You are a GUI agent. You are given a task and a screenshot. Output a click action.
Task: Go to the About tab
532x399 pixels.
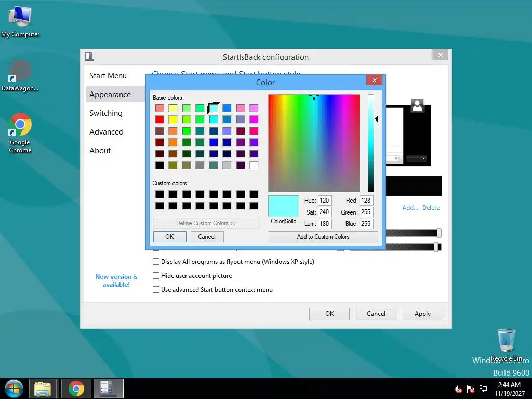click(100, 150)
